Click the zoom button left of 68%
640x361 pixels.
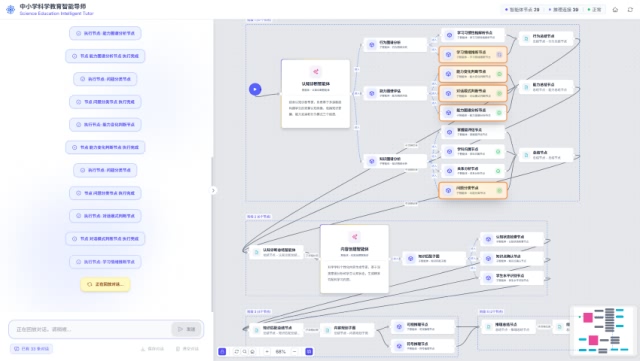(267, 351)
